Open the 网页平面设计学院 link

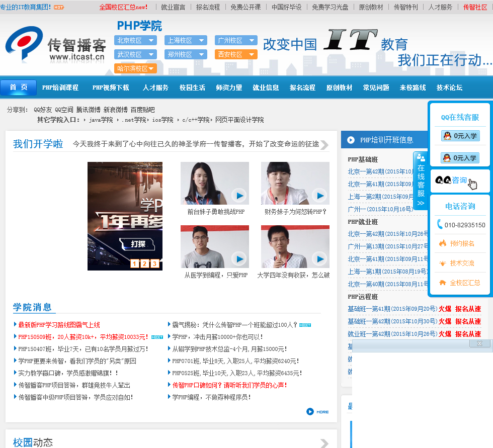click(239, 120)
